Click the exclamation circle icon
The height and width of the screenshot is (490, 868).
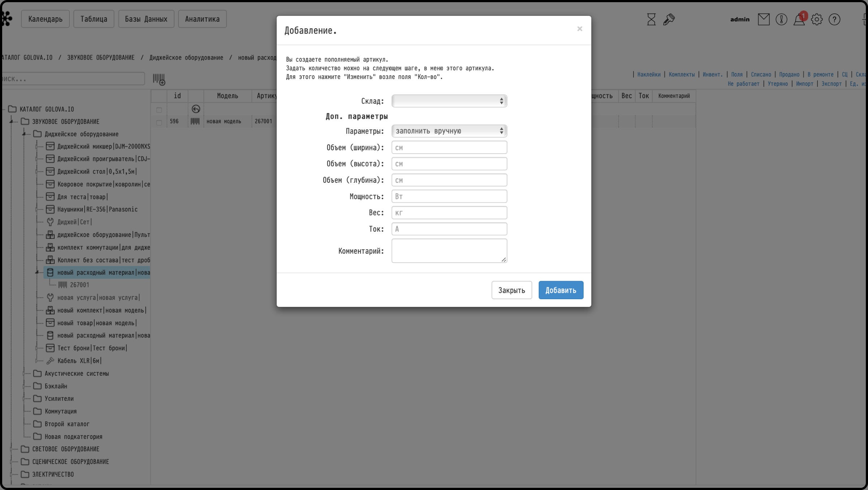781,19
